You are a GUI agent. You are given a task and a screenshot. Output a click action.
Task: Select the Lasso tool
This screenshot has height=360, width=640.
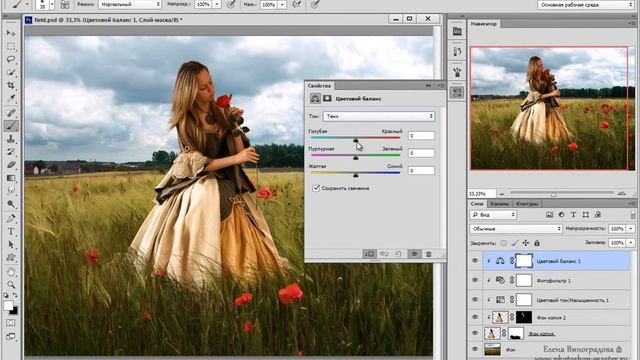click(11, 59)
